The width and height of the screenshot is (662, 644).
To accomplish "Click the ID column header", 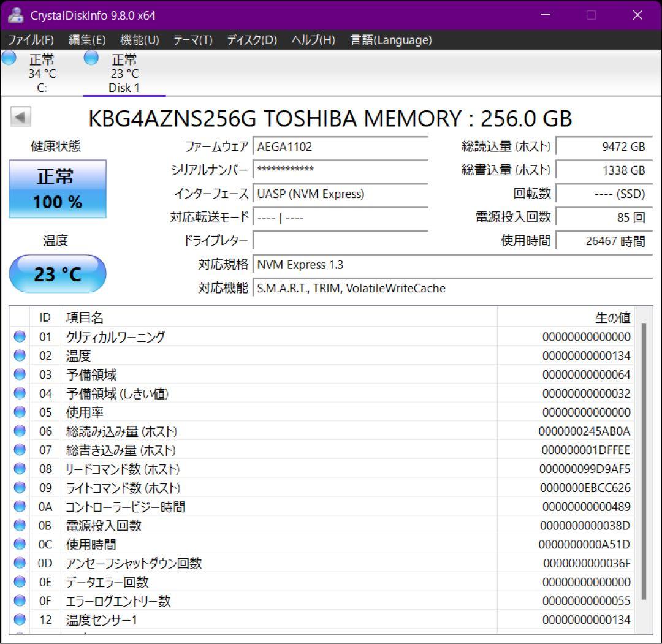I will tap(45, 317).
